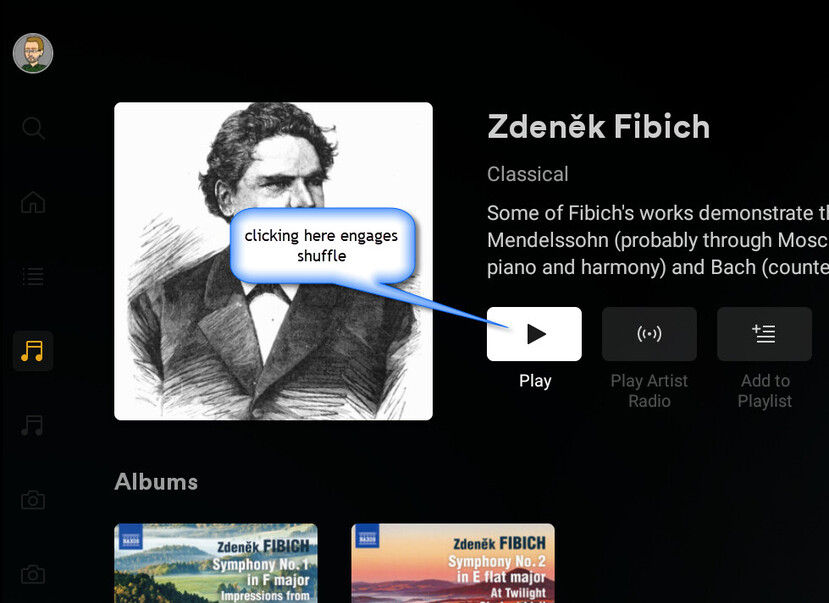
Task: Open the list icon in the sidebar
Action: tap(33, 276)
